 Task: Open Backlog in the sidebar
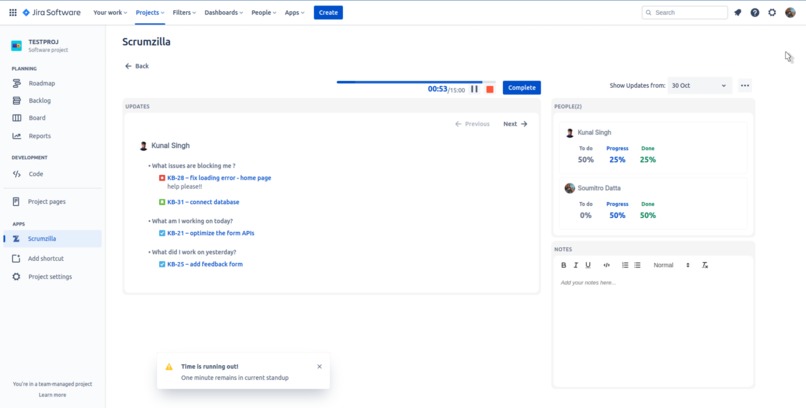coord(52,101)
